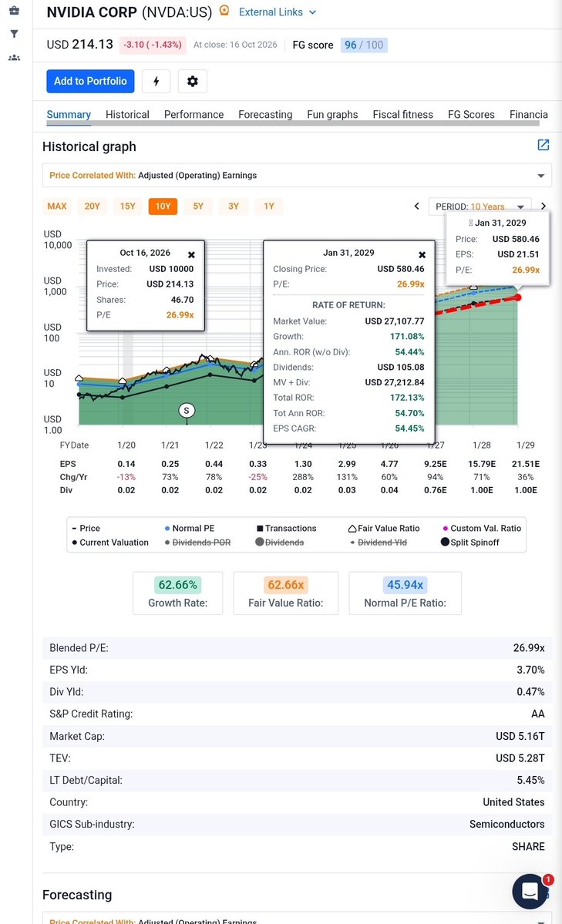562x924 pixels.
Task: Open the filter funnel icon in sidebar
Action: tap(14, 34)
